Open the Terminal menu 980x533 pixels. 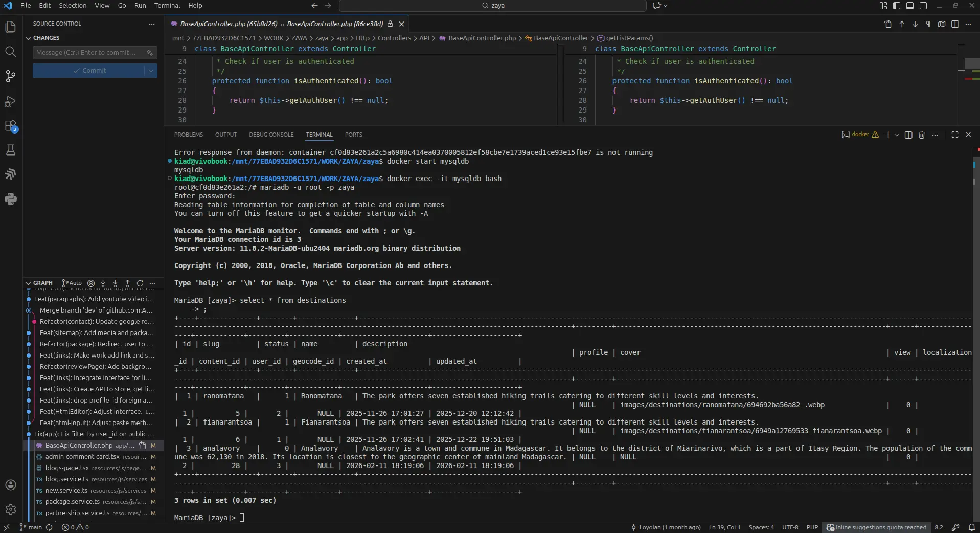click(167, 6)
